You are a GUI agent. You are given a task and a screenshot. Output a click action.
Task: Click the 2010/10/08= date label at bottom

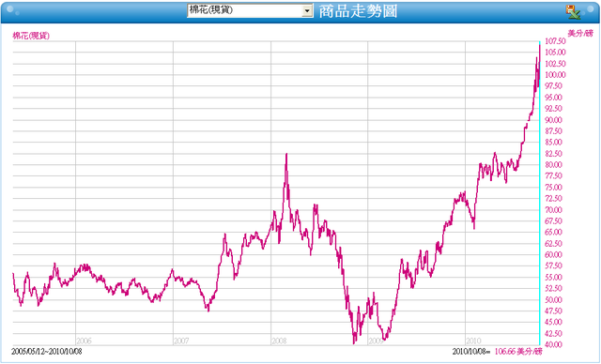471,352
